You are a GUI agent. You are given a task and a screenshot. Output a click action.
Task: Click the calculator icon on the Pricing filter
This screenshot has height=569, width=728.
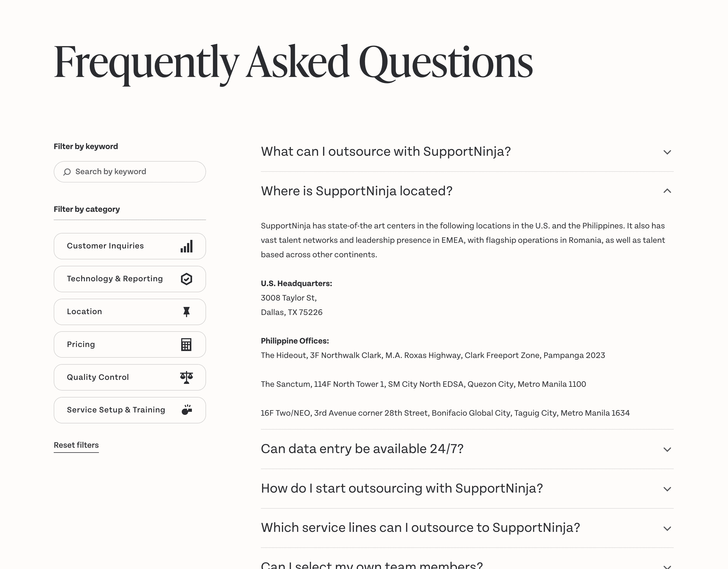186,344
